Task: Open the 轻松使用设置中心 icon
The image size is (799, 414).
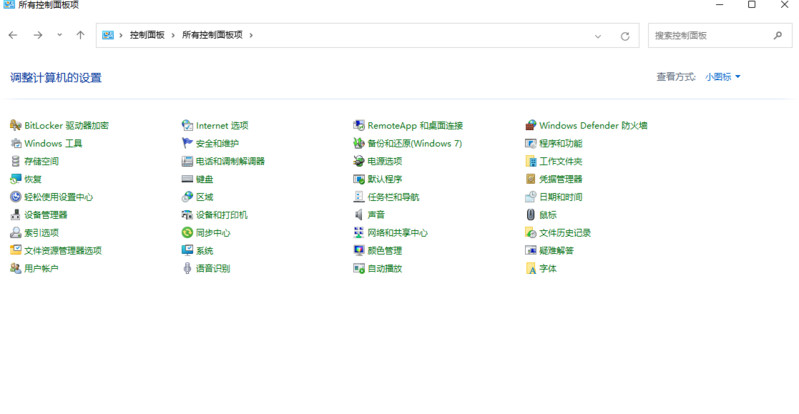Action: (x=15, y=197)
